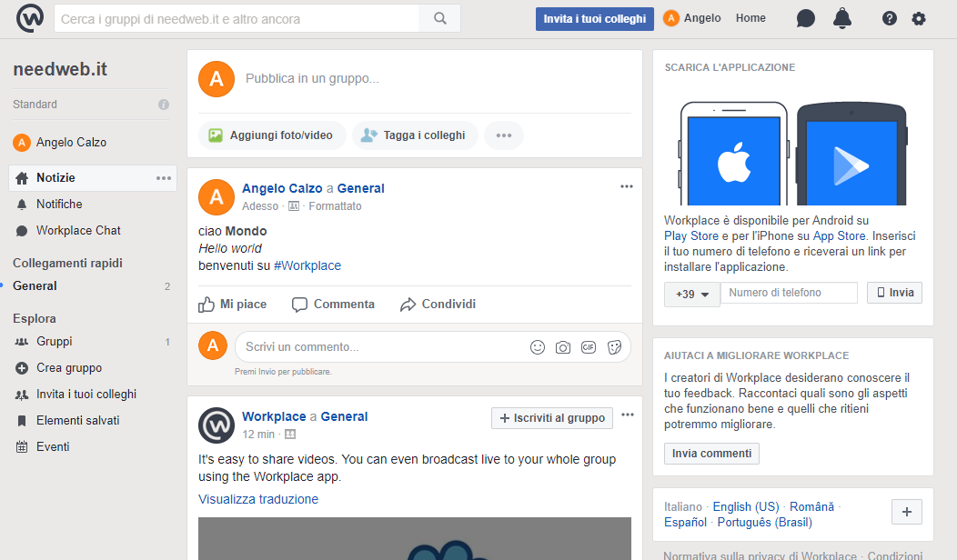957x560 pixels.
Task: Click the Adesso timestamp of the post
Action: (260, 206)
